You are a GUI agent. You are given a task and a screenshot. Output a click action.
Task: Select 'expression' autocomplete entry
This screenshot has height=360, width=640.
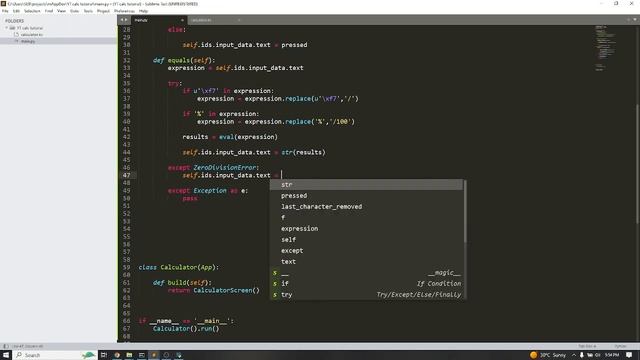367,229
